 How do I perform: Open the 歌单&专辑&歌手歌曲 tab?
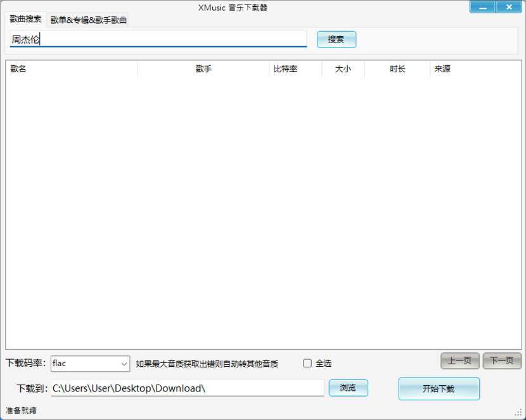click(89, 20)
